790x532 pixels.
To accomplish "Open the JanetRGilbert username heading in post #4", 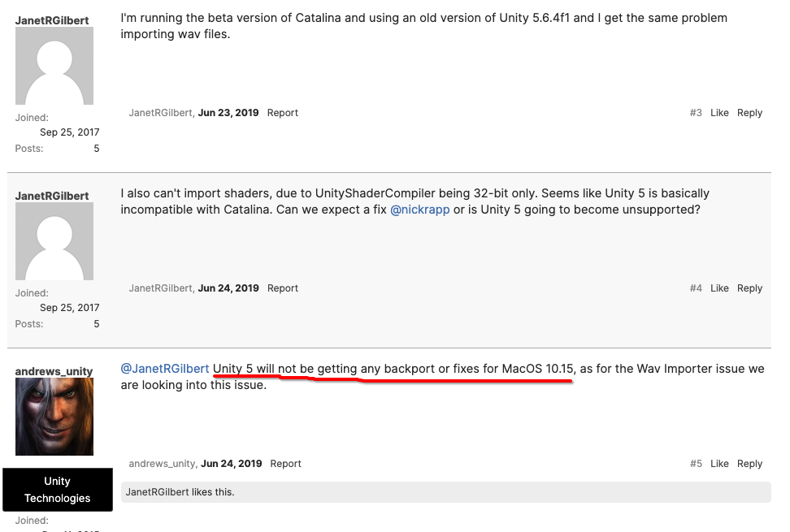I will [x=52, y=196].
